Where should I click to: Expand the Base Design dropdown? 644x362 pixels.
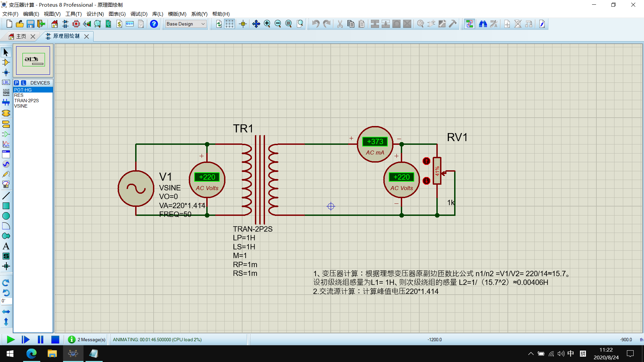[x=203, y=24]
